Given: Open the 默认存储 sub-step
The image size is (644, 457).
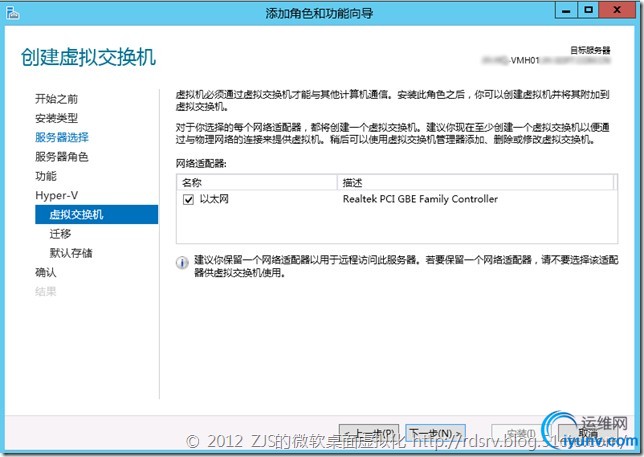Looking at the screenshot, I should 71,253.
